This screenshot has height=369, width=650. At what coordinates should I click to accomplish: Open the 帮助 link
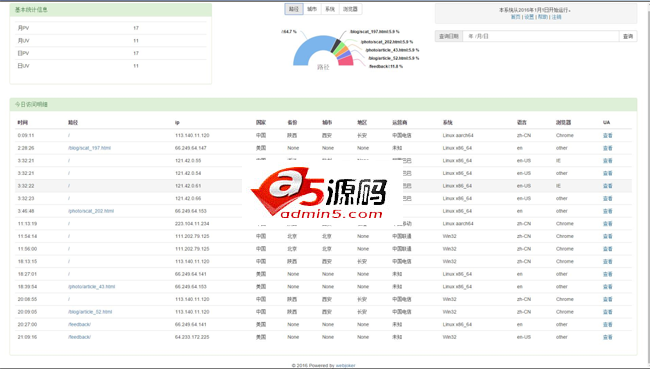tap(543, 17)
